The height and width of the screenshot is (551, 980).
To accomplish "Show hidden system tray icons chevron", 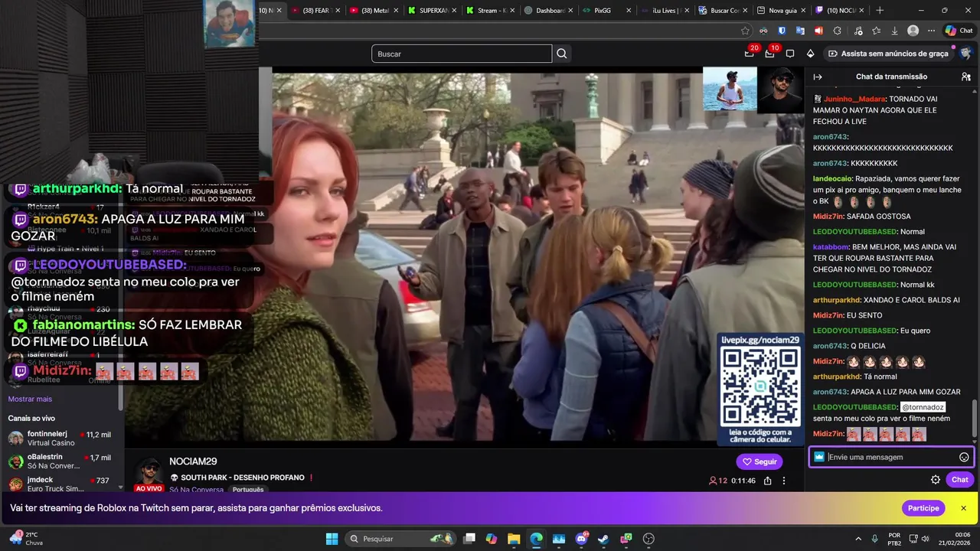I will pos(857,539).
